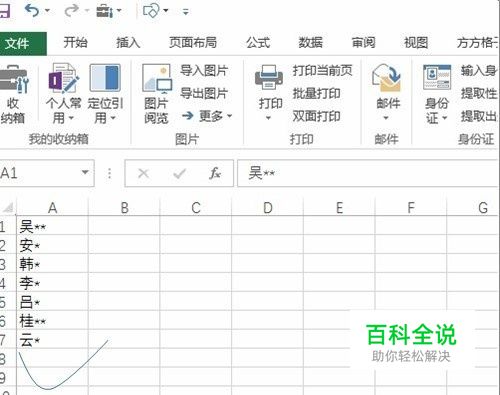Expand the 个人常用 dropdown
Viewport: 500px width, 395px height.
point(71,118)
